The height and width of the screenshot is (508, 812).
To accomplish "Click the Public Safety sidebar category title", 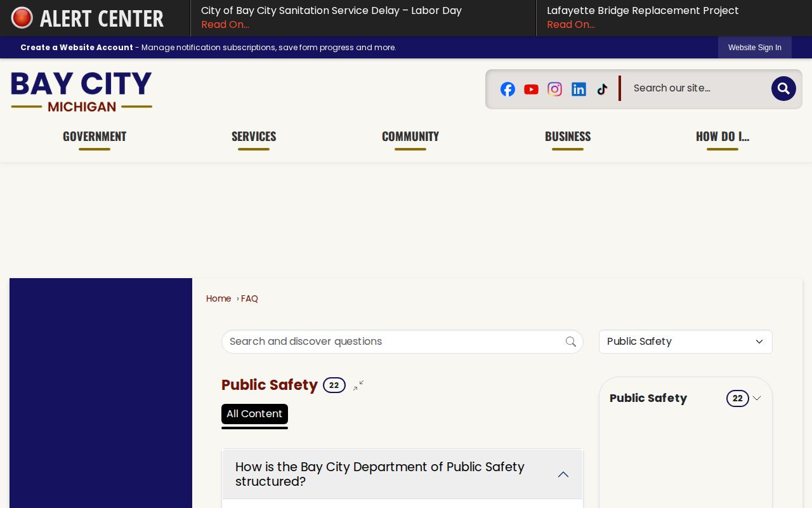I will (x=648, y=398).
